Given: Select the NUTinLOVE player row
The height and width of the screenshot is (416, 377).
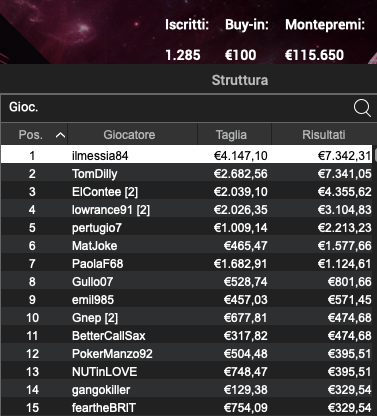Looking at the screenshot, I should coord(187,372).
